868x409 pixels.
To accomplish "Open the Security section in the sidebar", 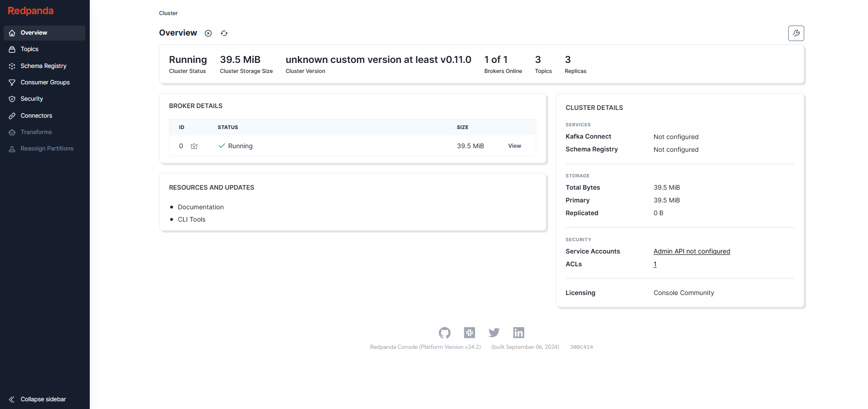I will click(x=31, y=99).
